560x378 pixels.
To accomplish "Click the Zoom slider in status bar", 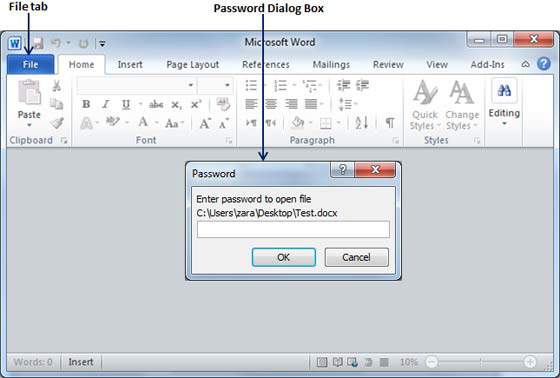I will 481,362.
